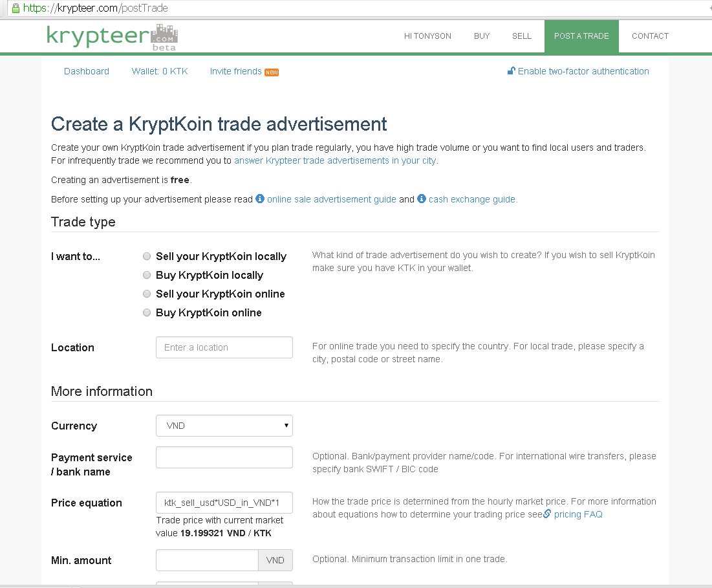This screenshot has height=588, width=712.
Task: Open the online sale advertisement guide
Action: click(332, 199)
